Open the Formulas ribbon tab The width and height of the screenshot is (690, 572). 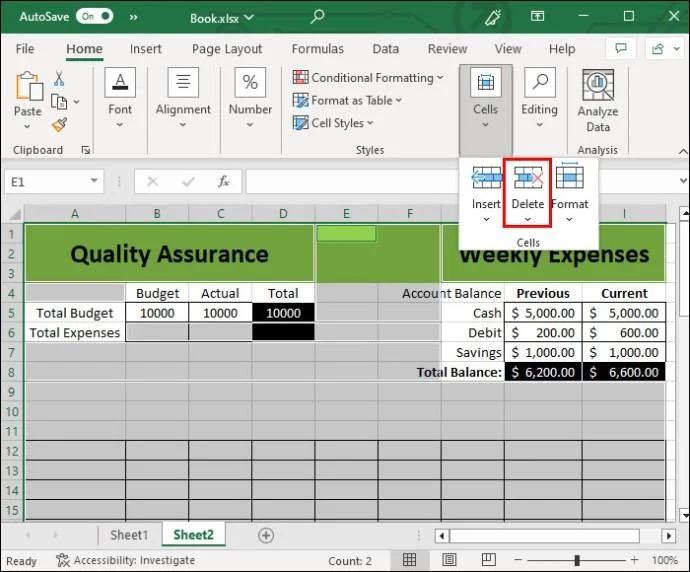[317, 49]
